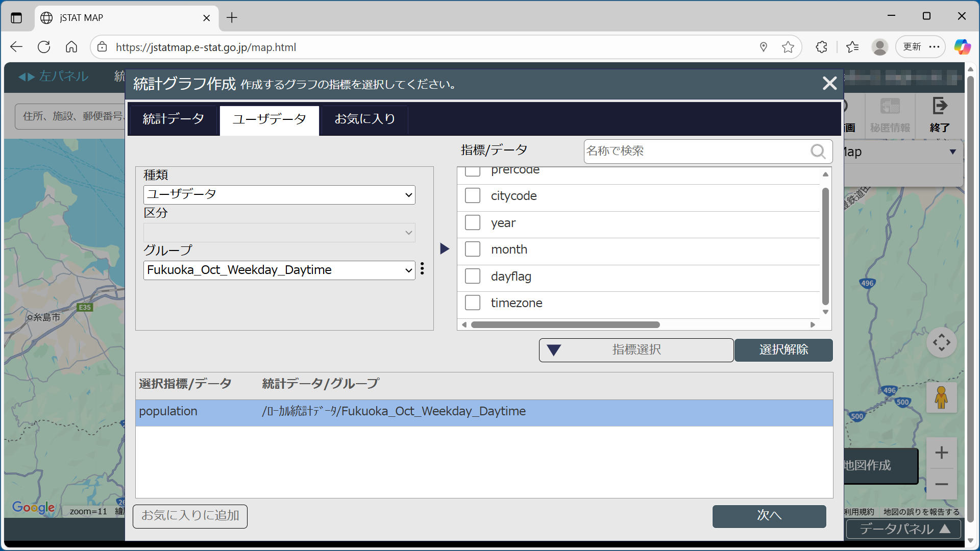Switch to the 統計データ tab
This screenshot has width=980, height=551.
pyautogui.click(x=173, y=119)
